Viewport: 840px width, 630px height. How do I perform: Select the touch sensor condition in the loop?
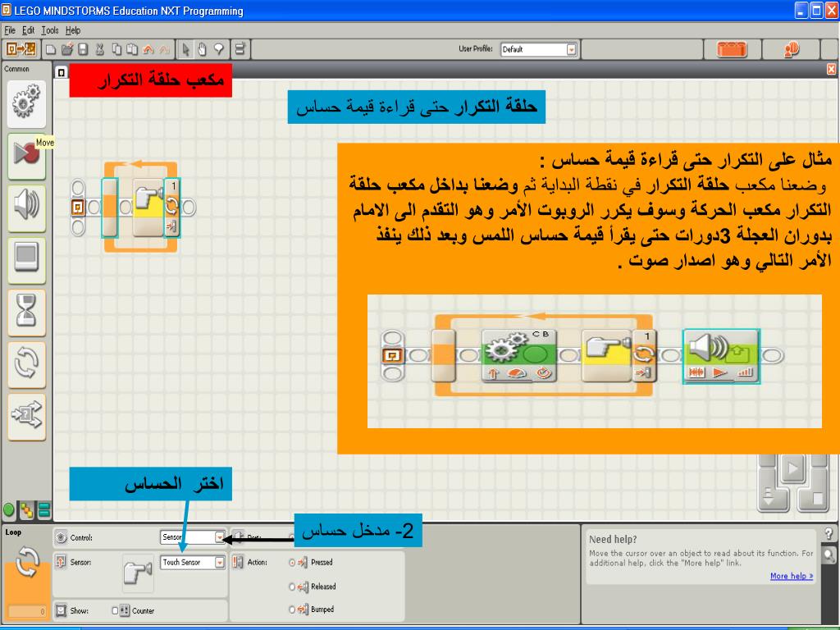pos(148,208)
